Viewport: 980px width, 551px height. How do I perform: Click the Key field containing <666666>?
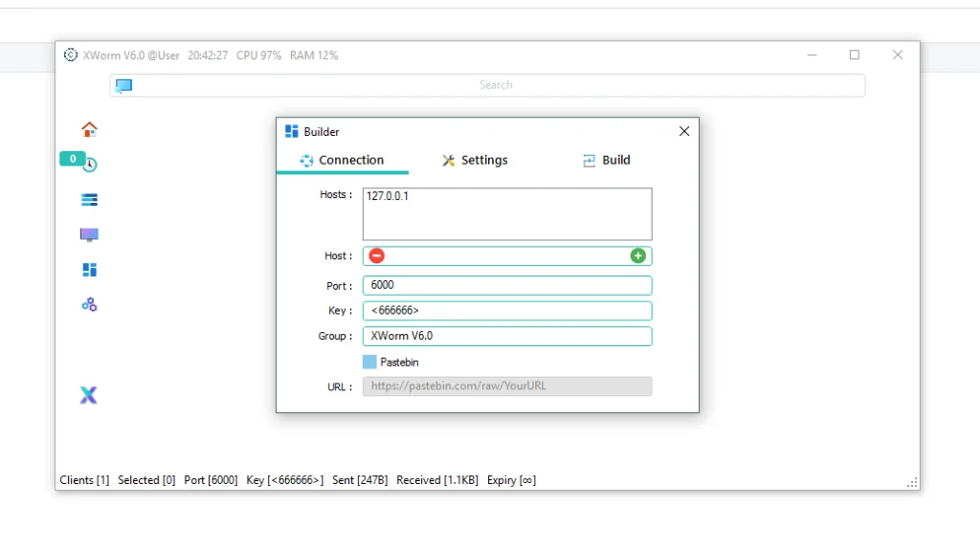coord(507,310)
